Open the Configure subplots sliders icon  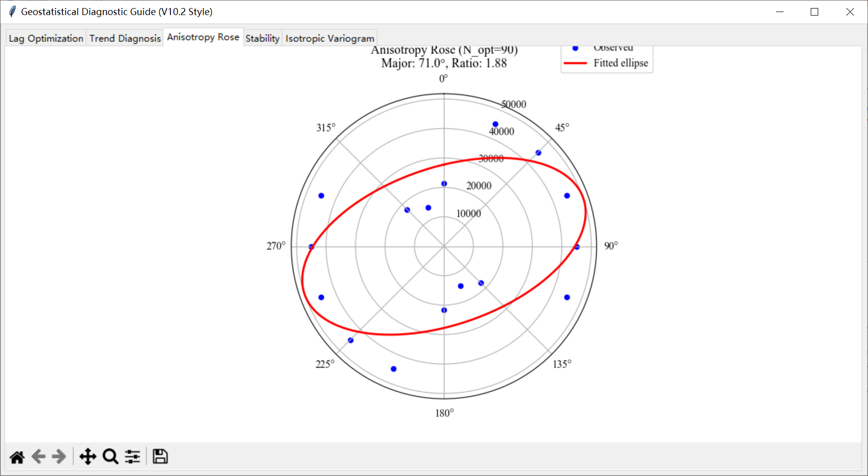click(x=133, y=457)
